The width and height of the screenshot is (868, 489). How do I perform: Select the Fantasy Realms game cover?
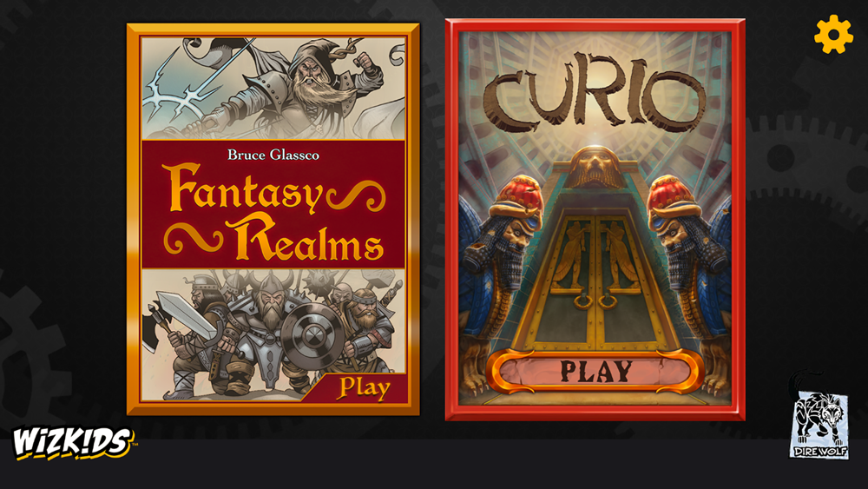point(273,219)
